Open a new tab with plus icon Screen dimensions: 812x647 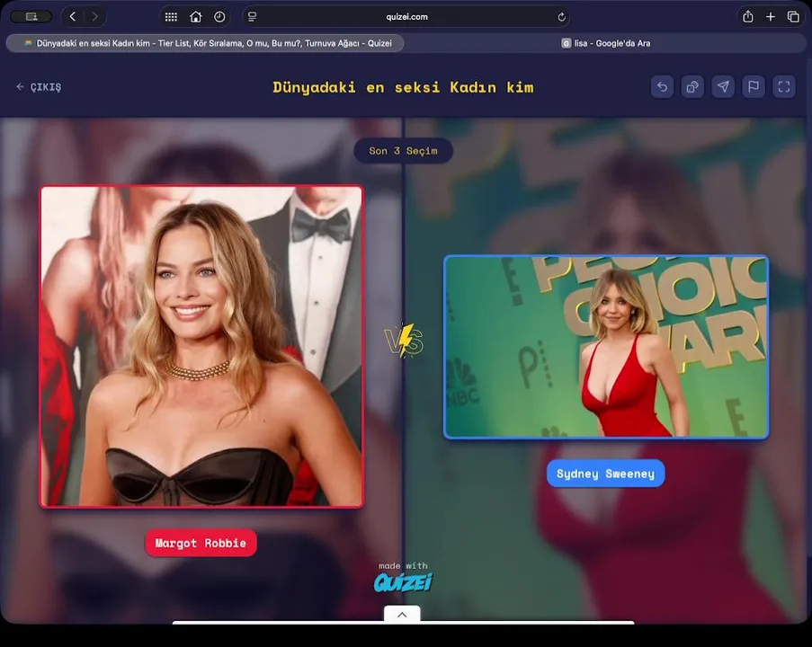(771, 16)
